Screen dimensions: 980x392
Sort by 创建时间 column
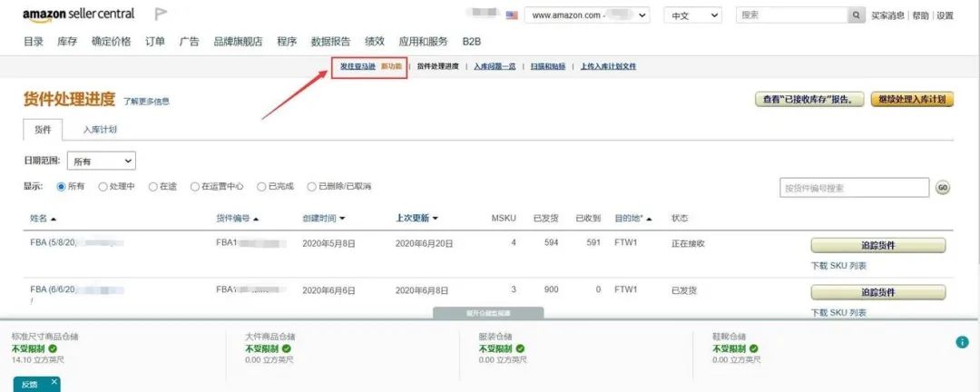(x=324, y=218)
